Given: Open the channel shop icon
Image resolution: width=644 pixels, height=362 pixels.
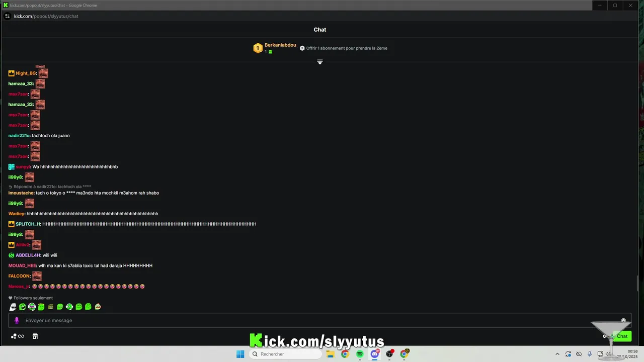Looking at the screenshot, I should point(35,336).
